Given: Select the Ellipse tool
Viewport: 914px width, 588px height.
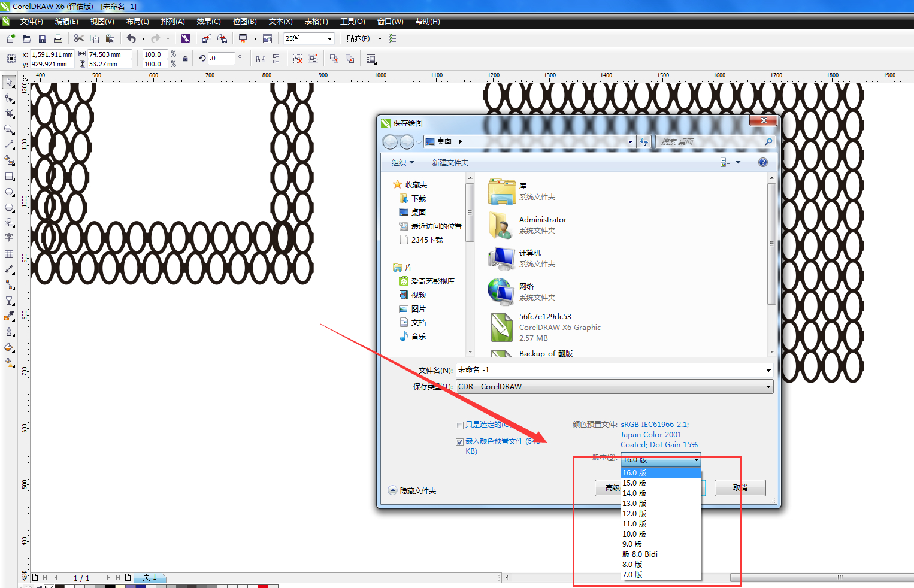Looking at the screenshot, I should tap(10, 192).
